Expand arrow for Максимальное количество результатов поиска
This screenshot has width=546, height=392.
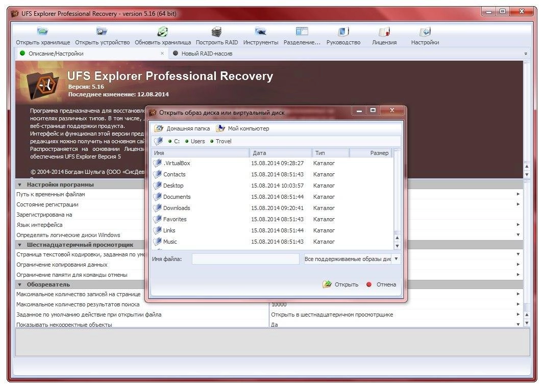pyautogui.click(x=518, y=304)
